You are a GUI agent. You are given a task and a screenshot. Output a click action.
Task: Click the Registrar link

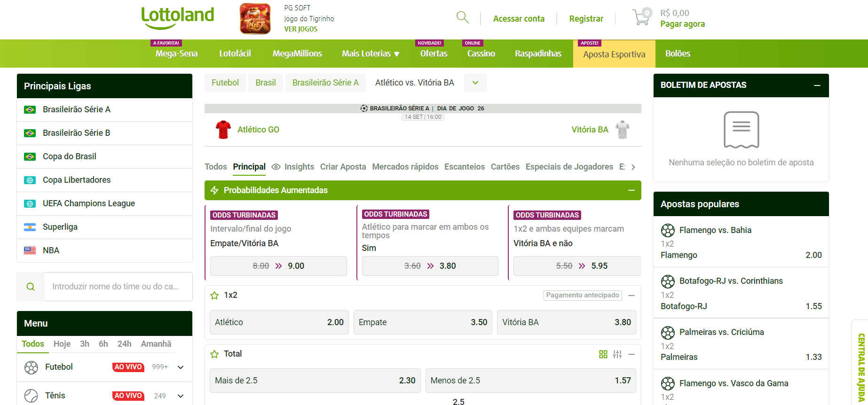586,19
